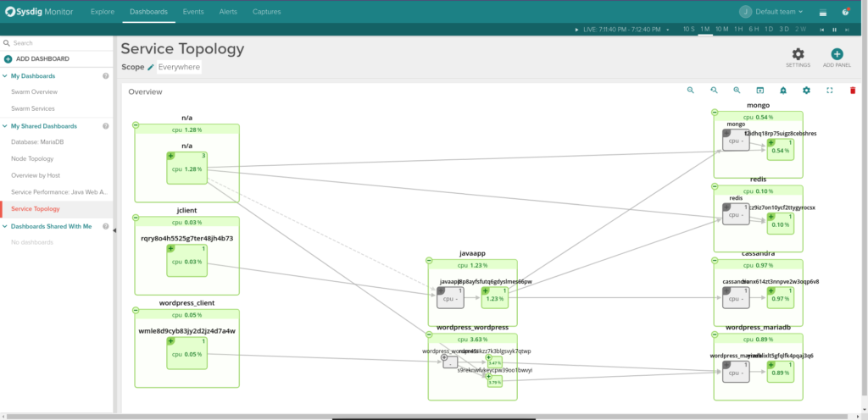
Task: Select the 10 M time span
Action: click(x=722, y=29)
